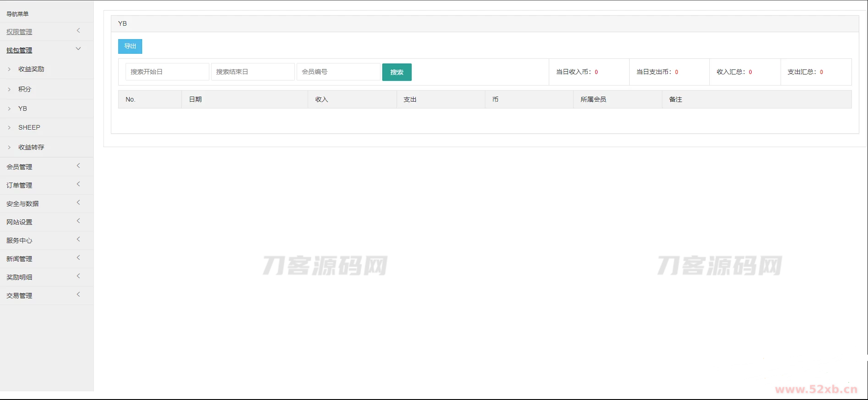Expand the 权限管理 menu chevron

(78, 31)
